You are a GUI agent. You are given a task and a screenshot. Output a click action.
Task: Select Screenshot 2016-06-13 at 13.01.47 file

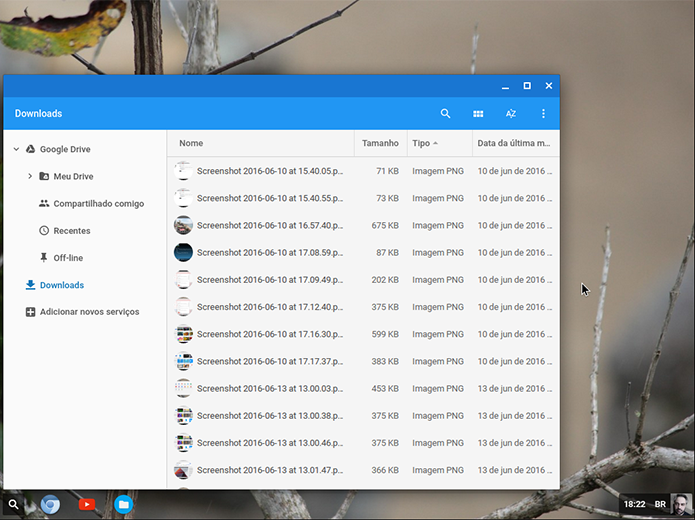[363, 470]
